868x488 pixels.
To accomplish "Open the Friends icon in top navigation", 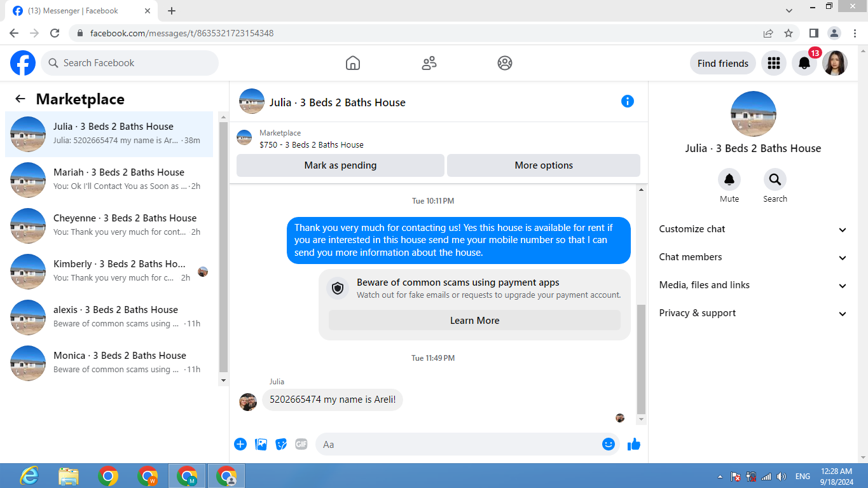I will [x=429, y=63].
